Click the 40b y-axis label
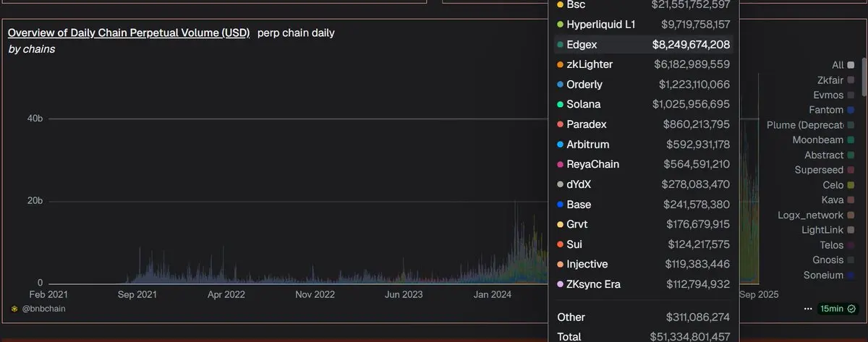The height and width of the screenshot is (342, 868). [35, 118]
